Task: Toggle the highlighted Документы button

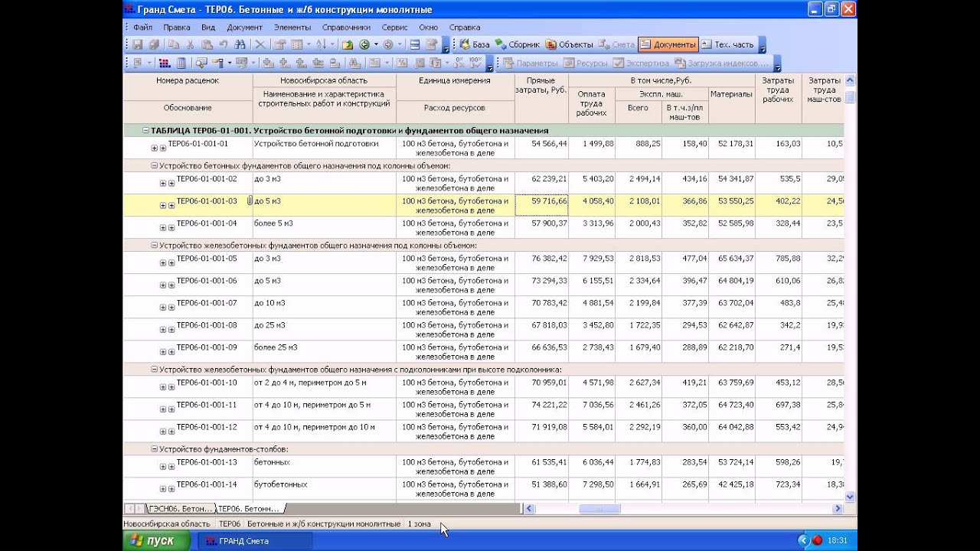Action: (x=668, y=44)
